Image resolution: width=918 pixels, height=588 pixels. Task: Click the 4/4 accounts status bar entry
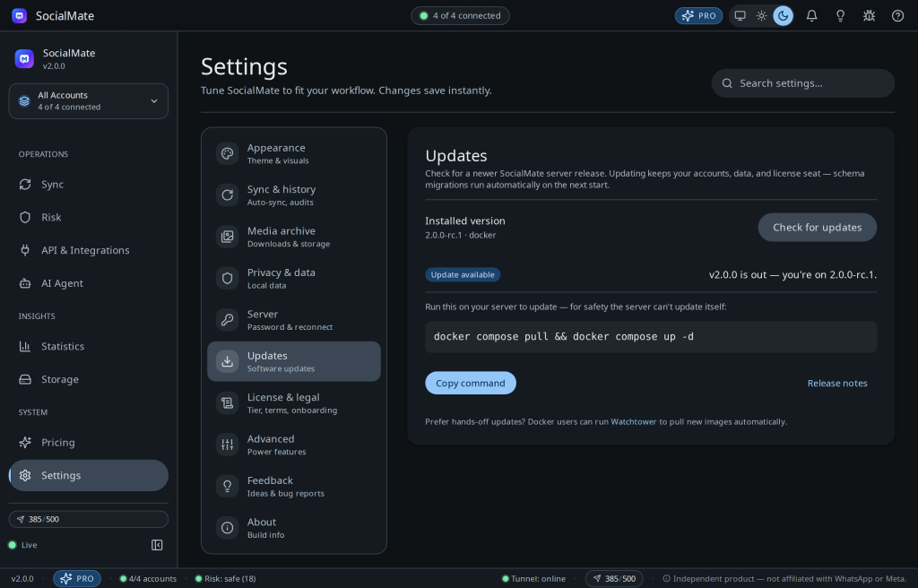click(x=148, y=579)
